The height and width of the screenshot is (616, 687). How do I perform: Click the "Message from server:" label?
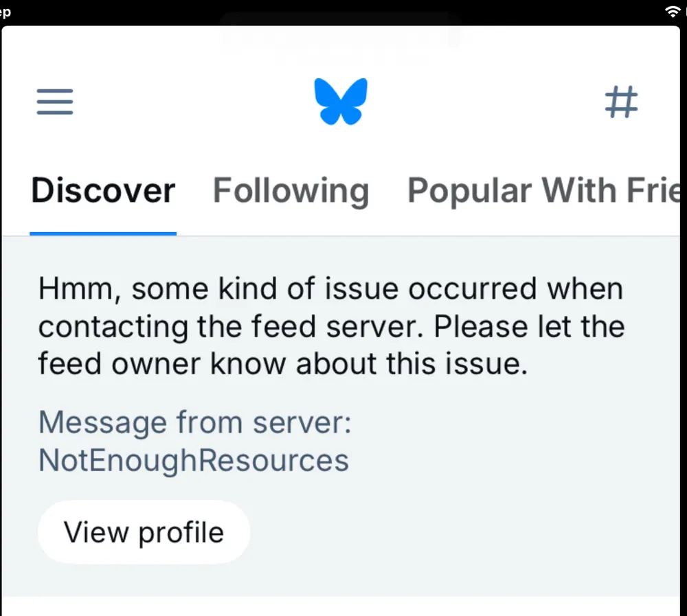pyautogui.click(x=194, y=422)
